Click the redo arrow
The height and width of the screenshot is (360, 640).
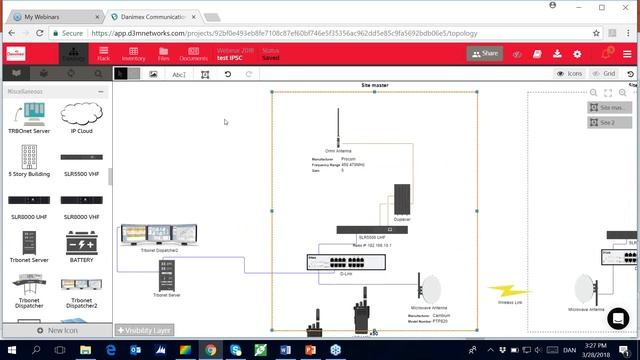[249, 74]
